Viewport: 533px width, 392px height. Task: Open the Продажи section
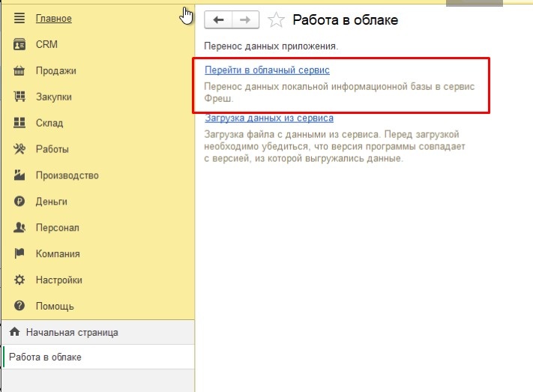tap(56, 70)
